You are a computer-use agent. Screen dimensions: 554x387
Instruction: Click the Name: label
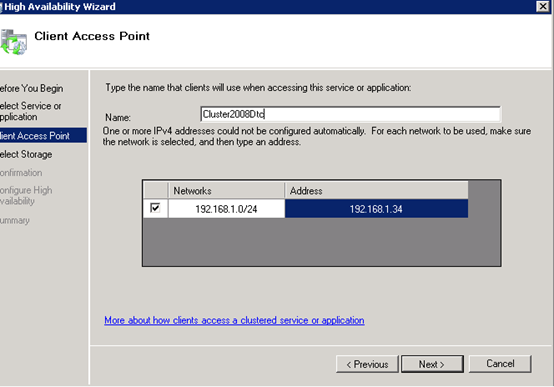click(118, 117)
